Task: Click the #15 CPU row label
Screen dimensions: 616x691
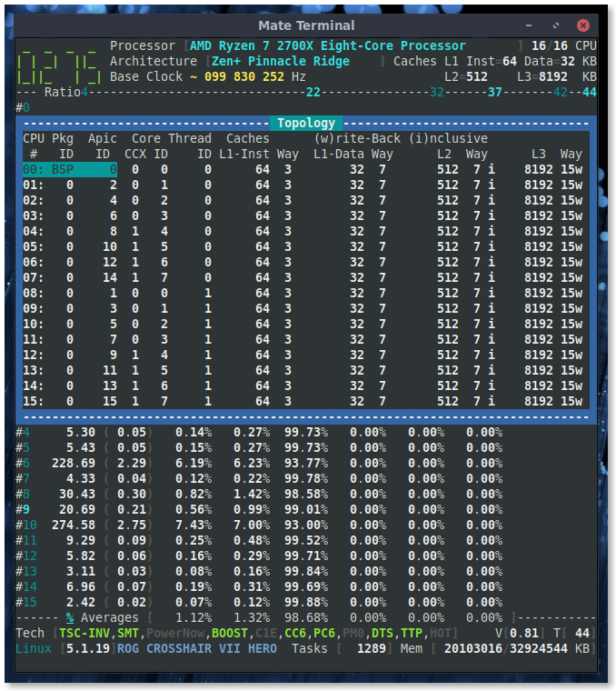Action: point(26,602)
